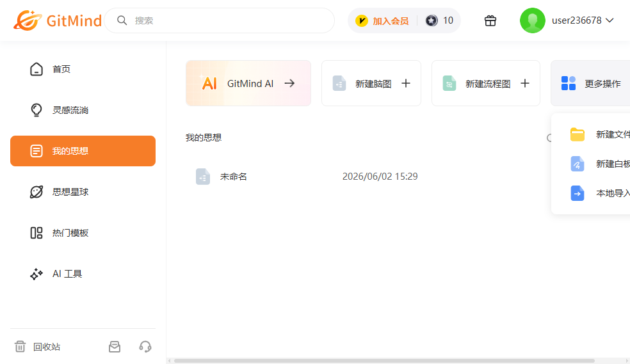Click the left arrow of horizontal scrollbar
This screenshot has width=630, height=364.
tap(170, 361)
